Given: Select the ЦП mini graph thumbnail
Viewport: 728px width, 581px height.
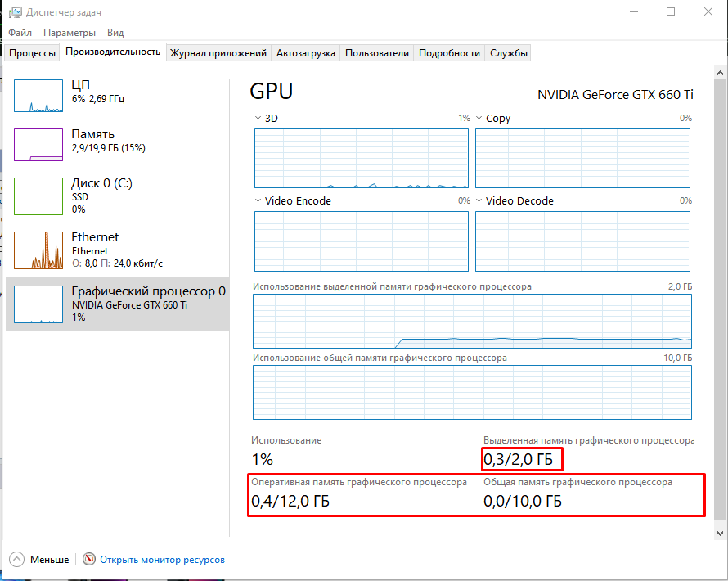Looking at the screenshot, I should point(38,96).
